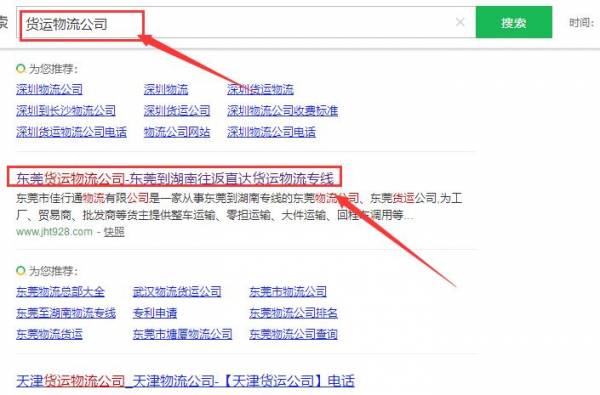Open the 深圳物流公司 recommended link

pyautogui.click(x=49, y=90)
